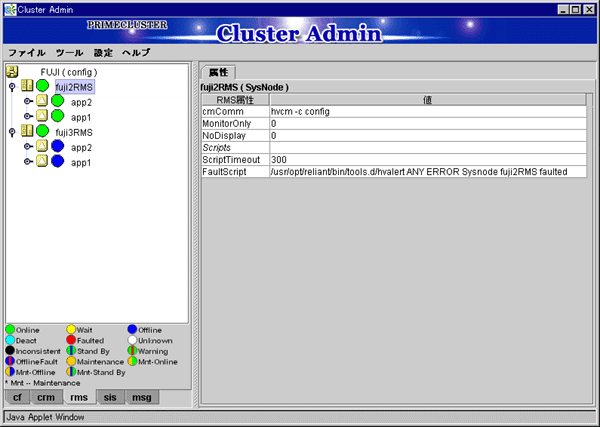
Task: Click the Unknown white legend circle
Action: 132,340
